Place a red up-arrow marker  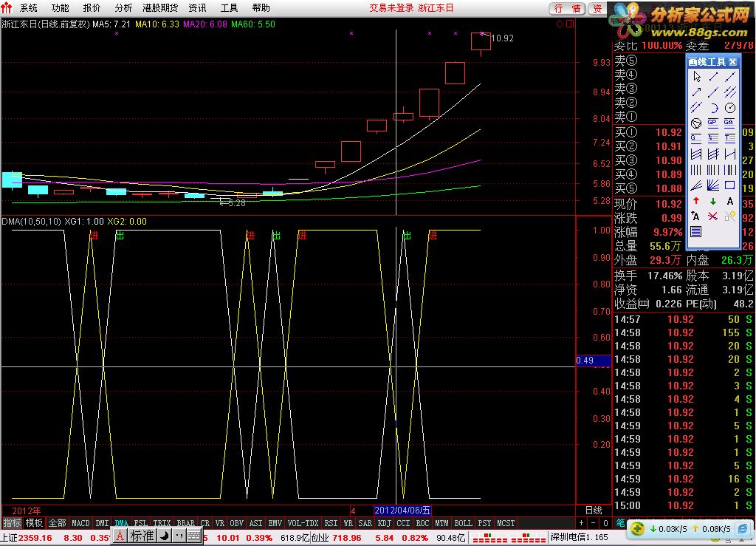point(696,201)
